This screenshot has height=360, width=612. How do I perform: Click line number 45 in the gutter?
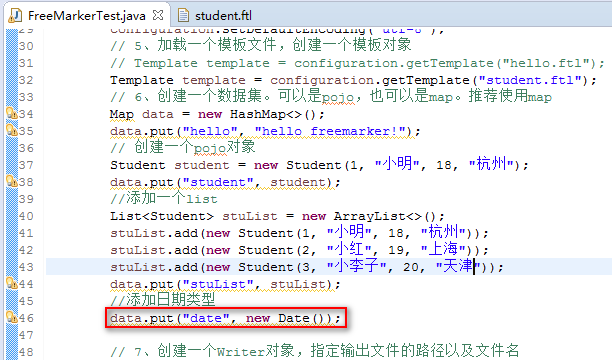tap(26, 301)
